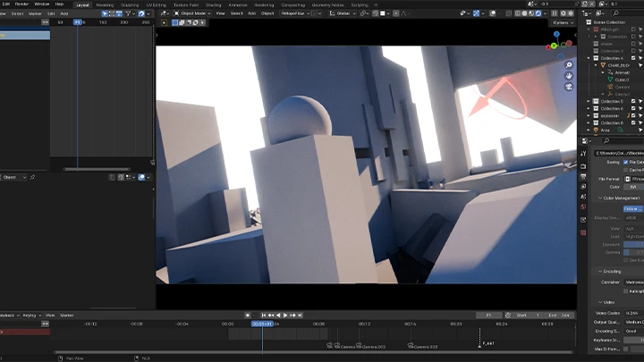The image size is (644, 362).
Task: Open the viewport Add menu
Action: (x=251, y=13)
